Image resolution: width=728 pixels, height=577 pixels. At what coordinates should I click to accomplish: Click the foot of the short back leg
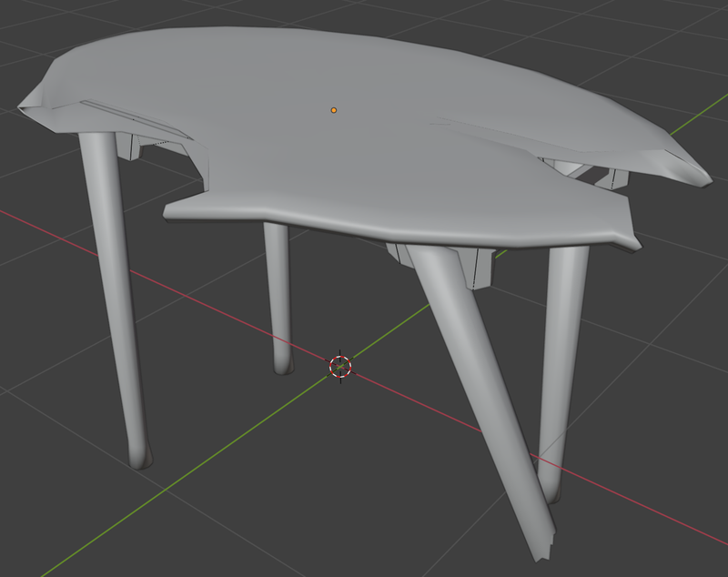(283, 366)
